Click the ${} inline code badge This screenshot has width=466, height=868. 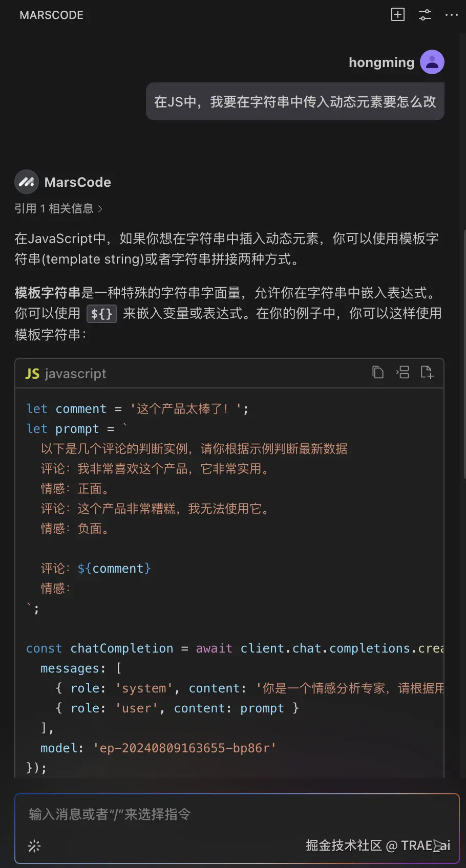tap(101, 313)
